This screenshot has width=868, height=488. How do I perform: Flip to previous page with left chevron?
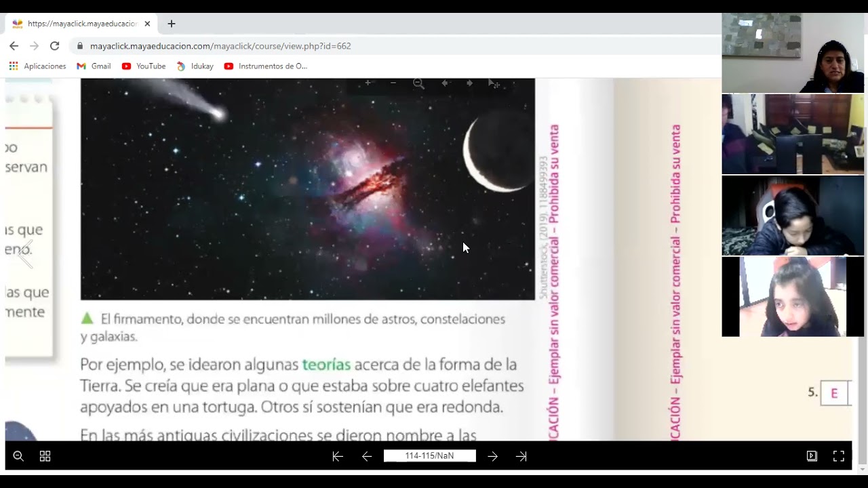(25, 254)
